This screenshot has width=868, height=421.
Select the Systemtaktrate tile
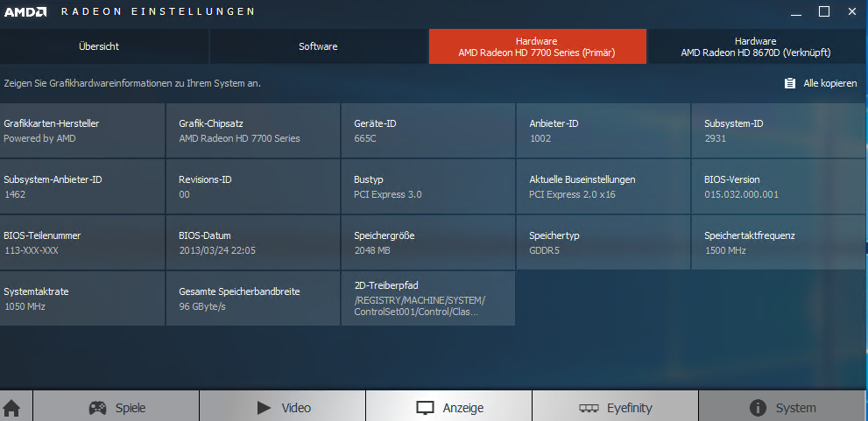82,298
